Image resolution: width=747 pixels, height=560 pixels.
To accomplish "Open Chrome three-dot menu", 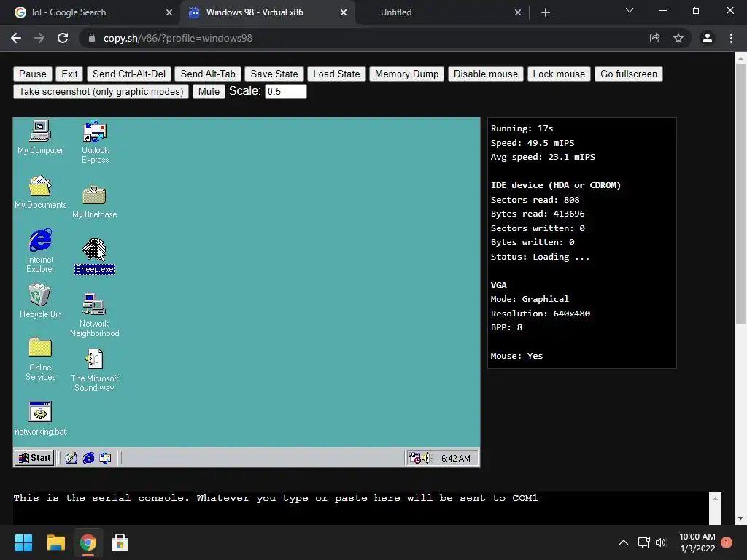I will [x=731, y=38].
